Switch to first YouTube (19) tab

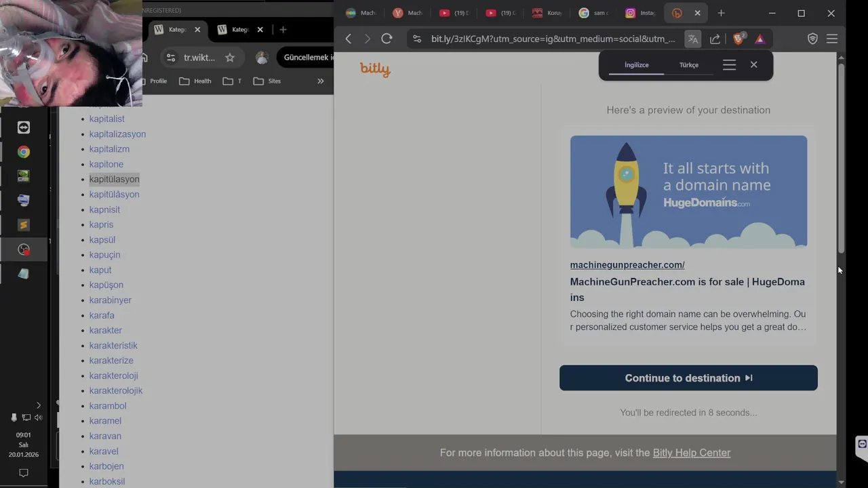tap(453, 13)
